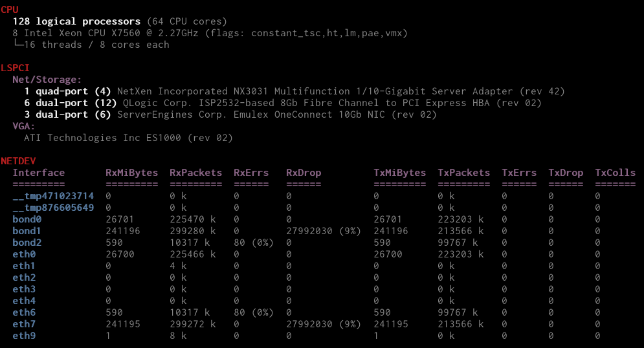
Task: Click the '128 logical processors' text
Action: 76,21
